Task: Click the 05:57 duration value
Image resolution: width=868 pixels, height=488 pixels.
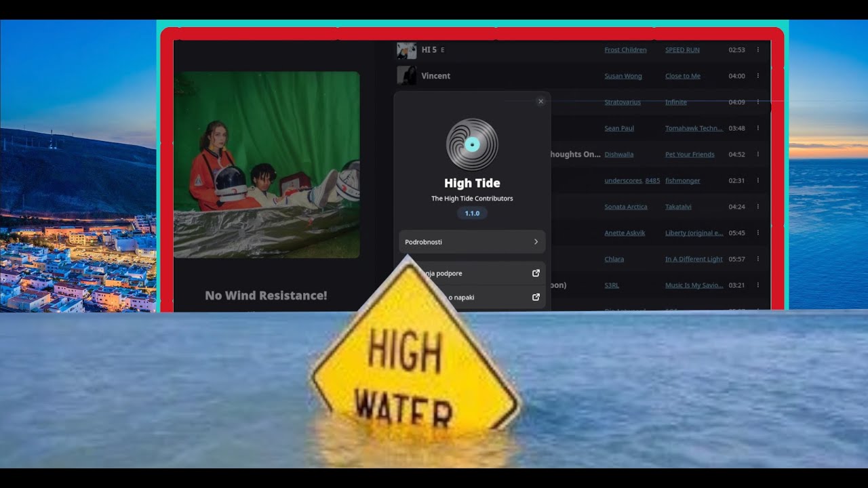Action: point(736,259)
